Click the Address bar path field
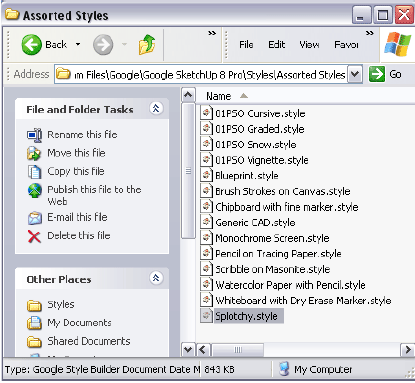This screenshot has height=383, width=415. pyautogui.click(x=201, y=74)
